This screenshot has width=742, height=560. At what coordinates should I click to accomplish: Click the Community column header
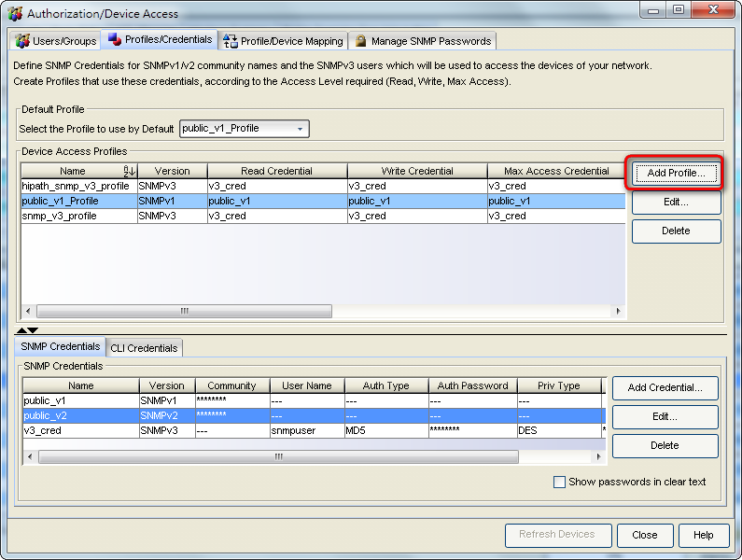(231, 385)
